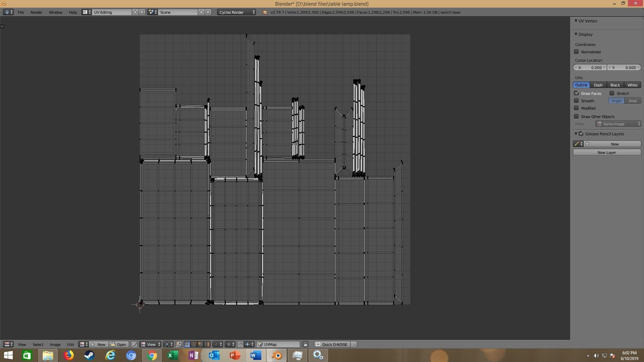
Task: Open the UV Editing screen layout dropdown
Action: click(86, 12)
